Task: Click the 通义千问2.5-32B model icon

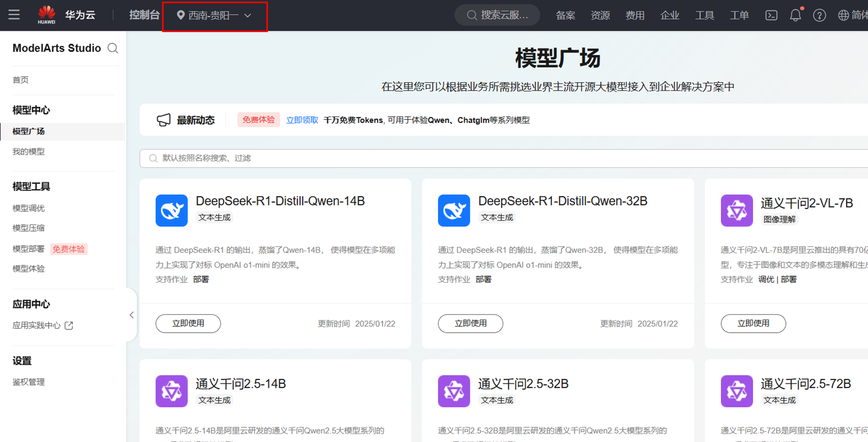Action: pos(454,391)
